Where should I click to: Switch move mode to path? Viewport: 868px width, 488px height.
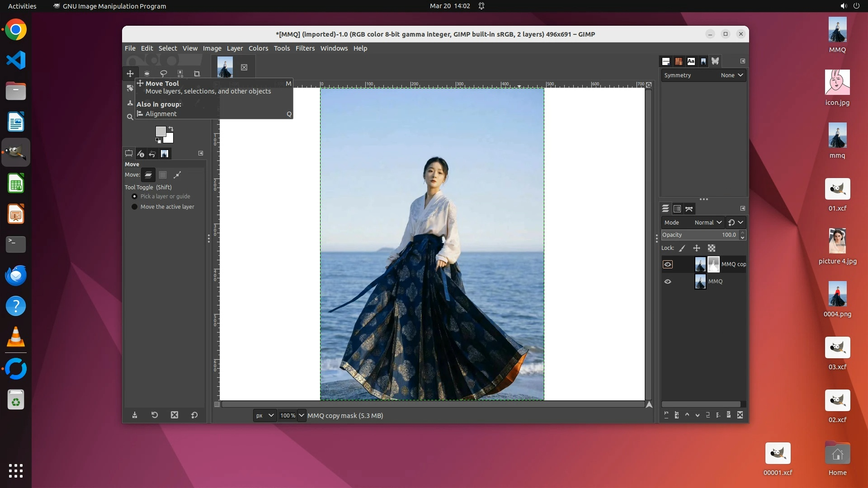177,175
